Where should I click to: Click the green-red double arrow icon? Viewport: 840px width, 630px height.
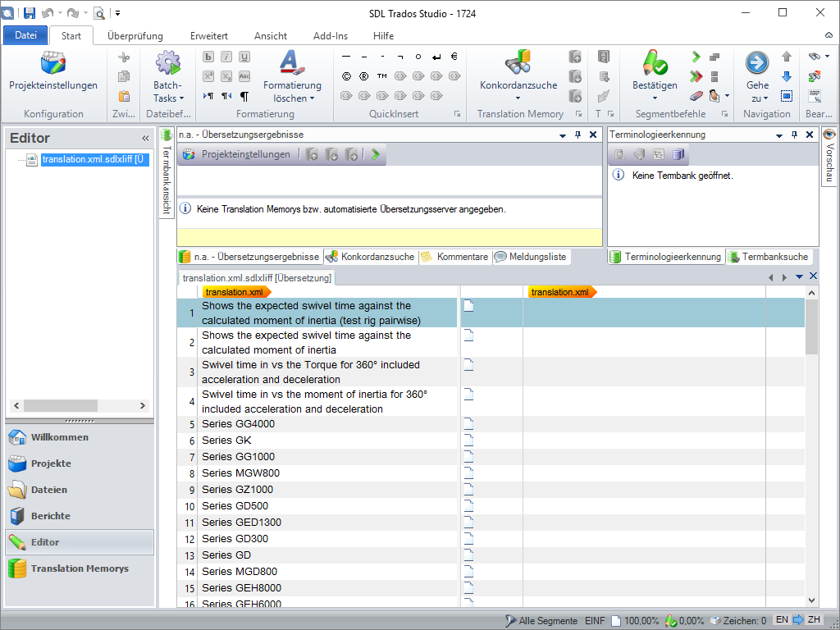(696, 76)
